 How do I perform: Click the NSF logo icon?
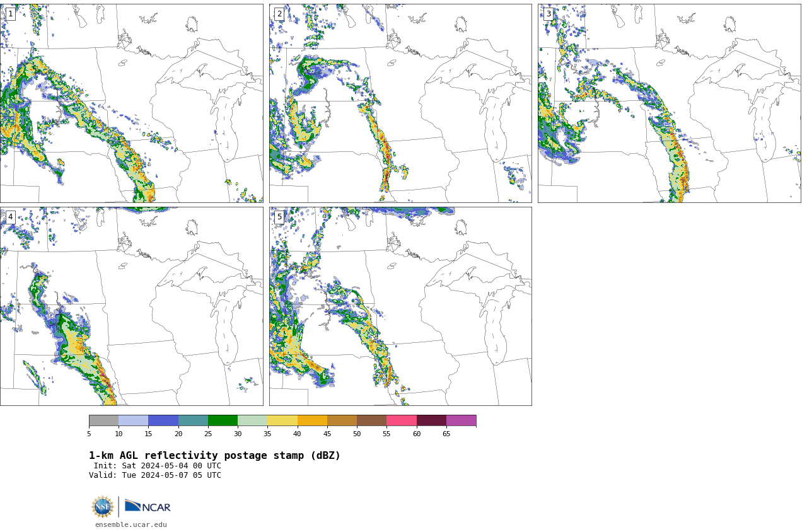pyautogui.click(x=103, y=507)
